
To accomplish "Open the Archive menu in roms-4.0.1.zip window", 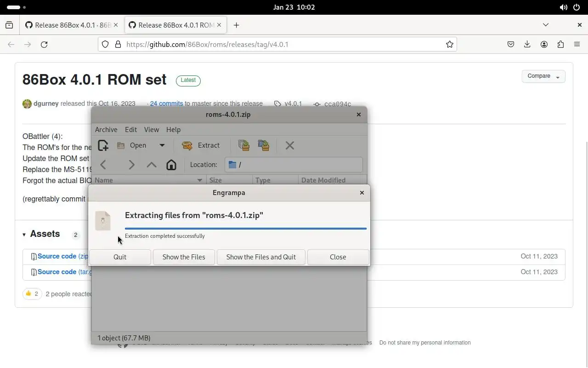I will [x=106, y=130].
